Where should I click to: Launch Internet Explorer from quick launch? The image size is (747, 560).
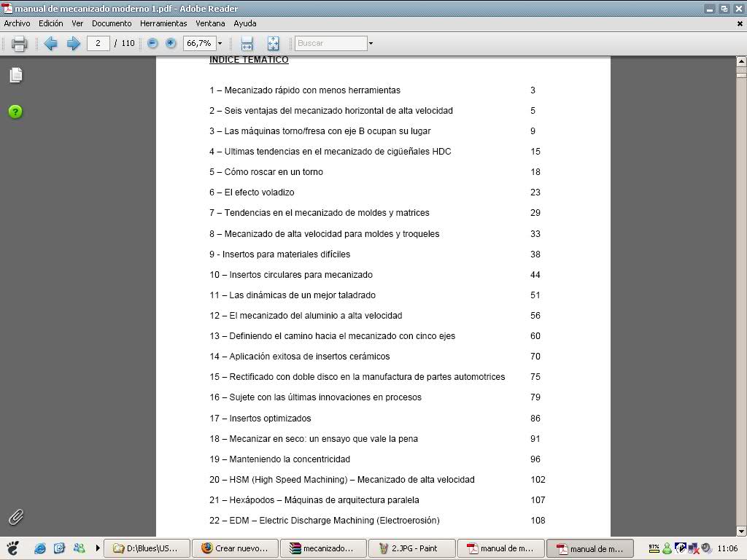coord(40,548)
